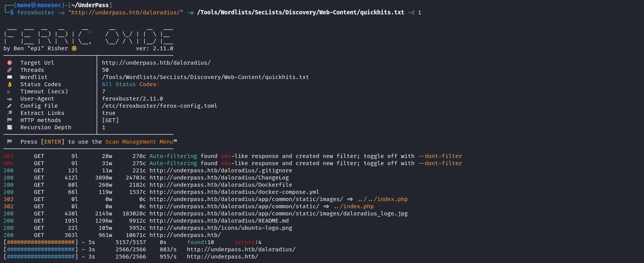
Task: Click the ubuntu-logo.png icons URL
Action: point(221,228)
